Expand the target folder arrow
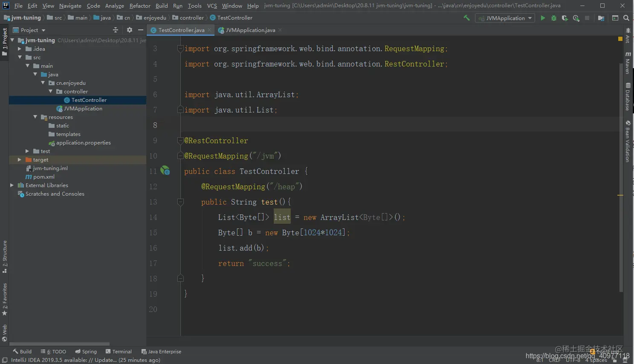This screenshot has height=364, width=634. tap(20, 159)
